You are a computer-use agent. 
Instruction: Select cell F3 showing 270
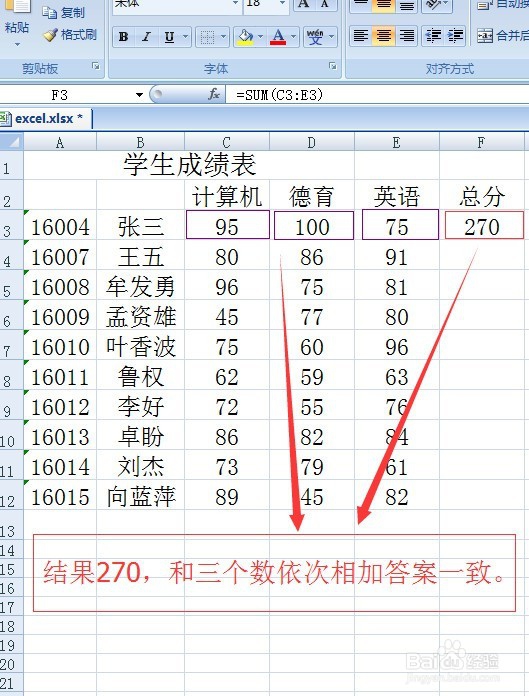484,226
